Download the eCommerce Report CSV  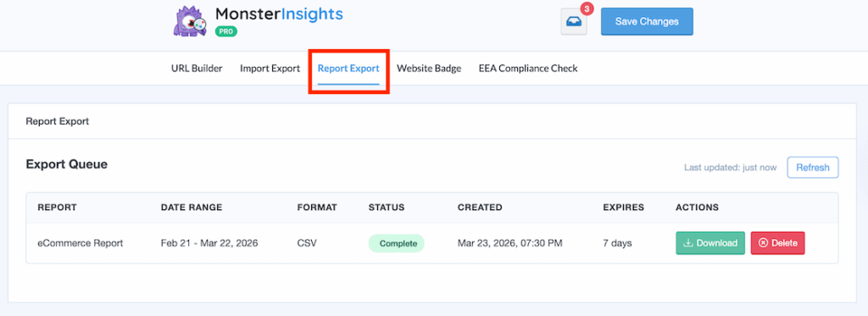pos(710,243)
